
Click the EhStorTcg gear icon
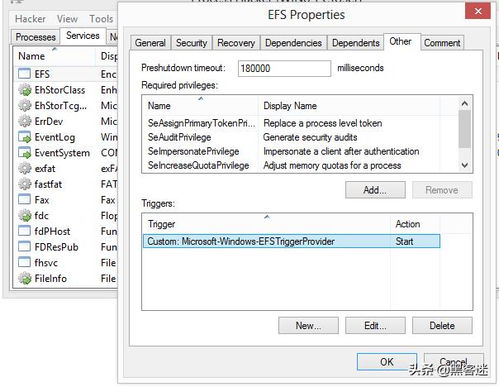[25, 105]
